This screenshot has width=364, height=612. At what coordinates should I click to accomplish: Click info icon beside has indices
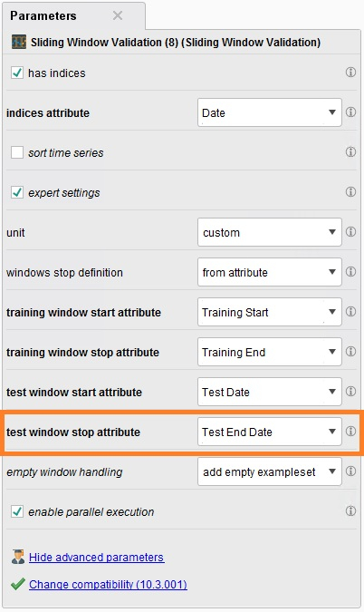coord(350,73)
